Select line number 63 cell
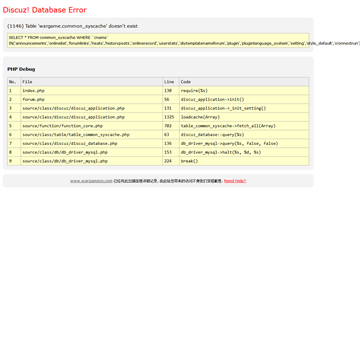This screenshot has width=360, height=360. click(x=171, y=135)
